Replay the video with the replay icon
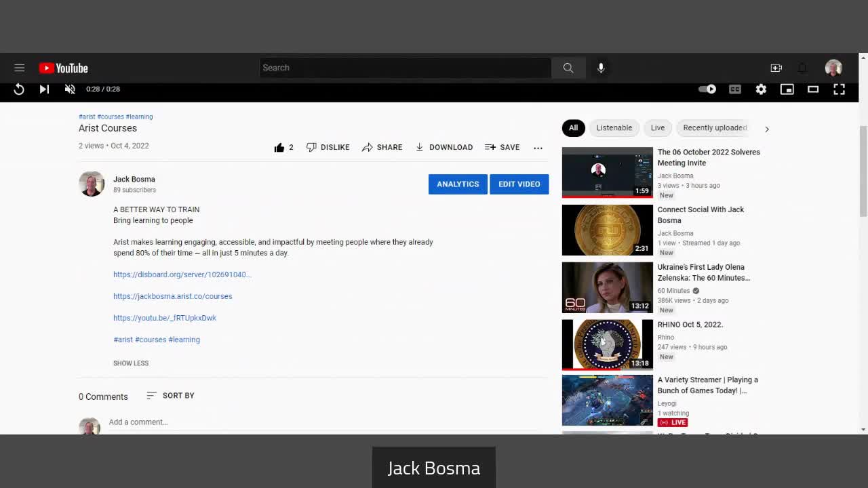This screenshot has height=488, width=868. 19,89
